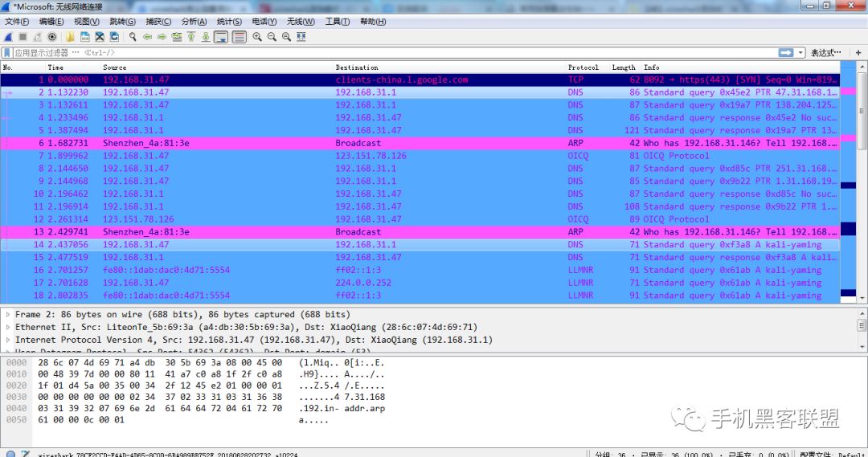Toggle auto-scroll during live capture
The image size is (868, 457).
[221, 37]
